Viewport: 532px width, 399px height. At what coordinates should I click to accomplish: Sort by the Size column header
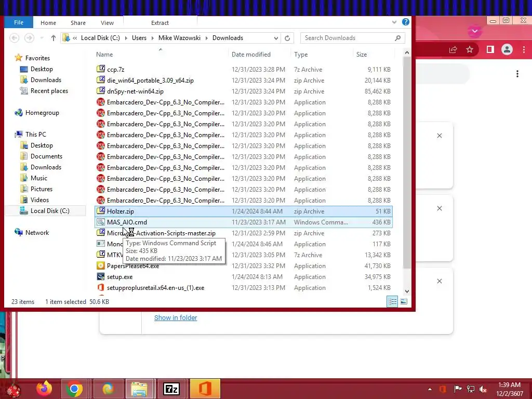point(362,54)
